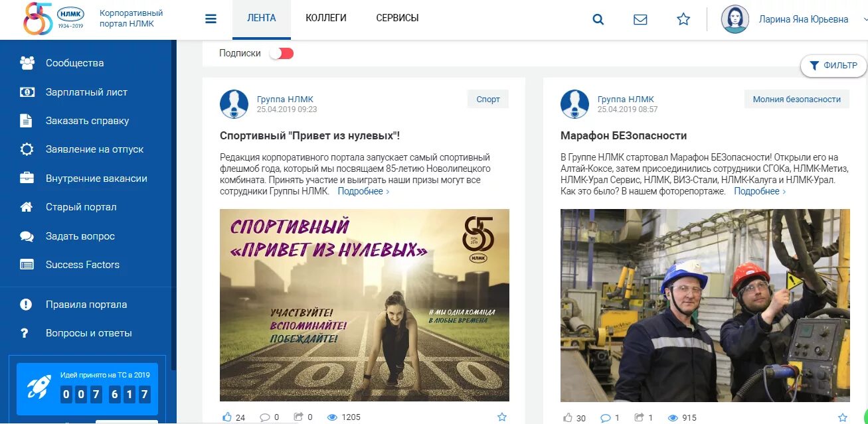This screenshot has width=868, height=424.
Task: Click the favorites star icon in header
Action: point(683,19)
